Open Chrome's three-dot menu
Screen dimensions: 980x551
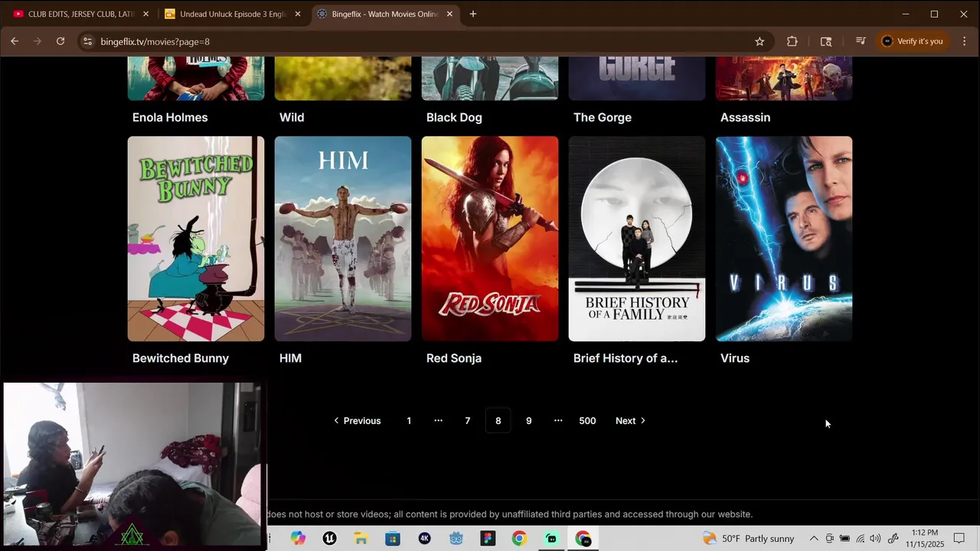point(964,41)
